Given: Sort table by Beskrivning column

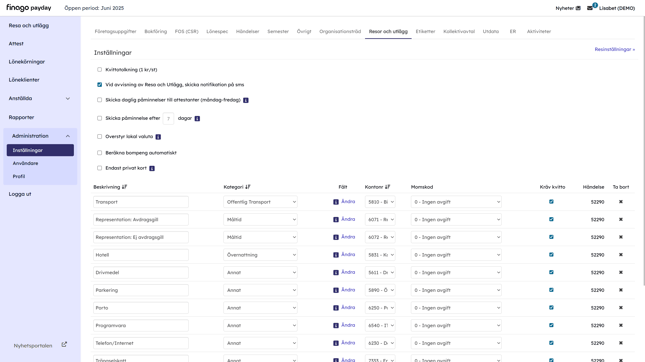Looking at the screenshot, I should [124, 187].
